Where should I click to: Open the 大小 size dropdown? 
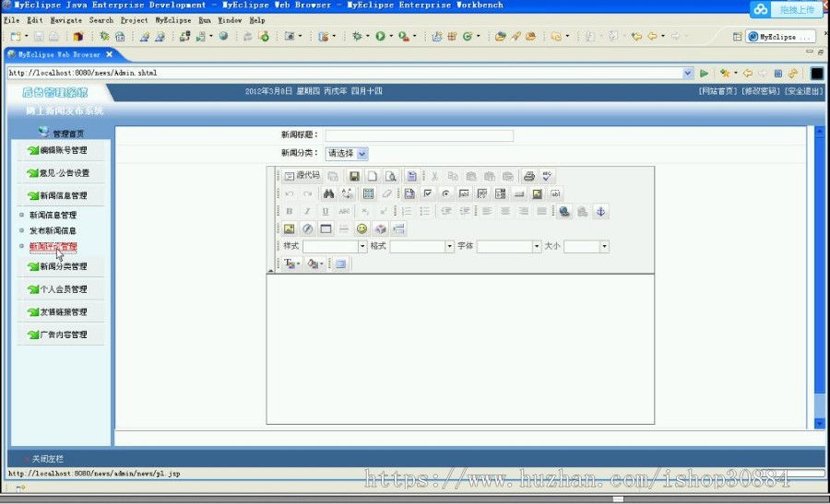[587, 246]
